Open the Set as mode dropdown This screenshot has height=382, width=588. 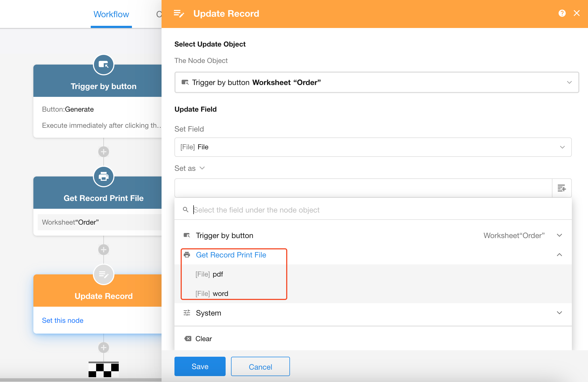[190, 168]
